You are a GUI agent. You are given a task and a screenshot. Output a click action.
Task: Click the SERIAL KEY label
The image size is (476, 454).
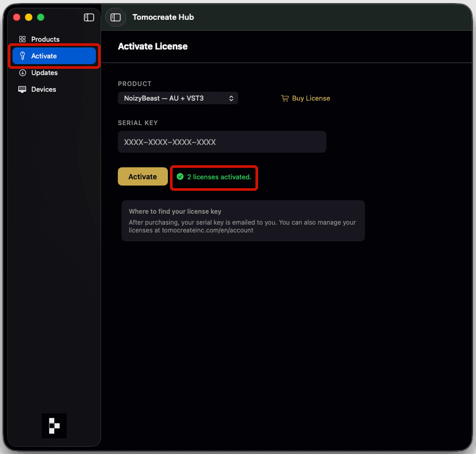[x=138, y=123]
